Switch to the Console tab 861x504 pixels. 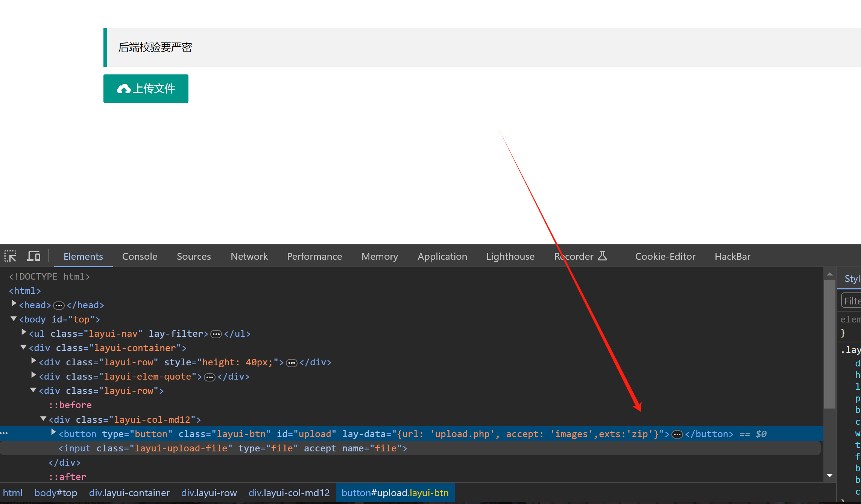140,256
